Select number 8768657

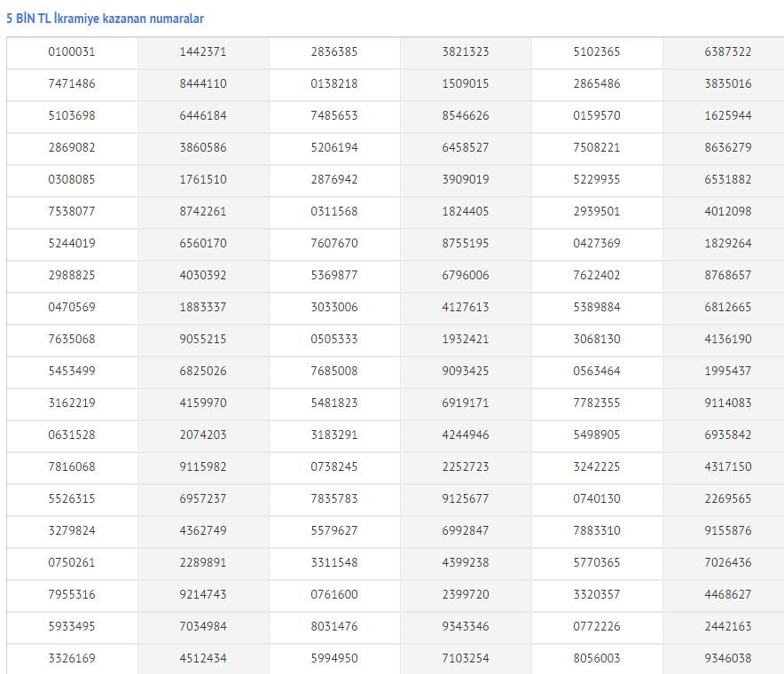728,275
